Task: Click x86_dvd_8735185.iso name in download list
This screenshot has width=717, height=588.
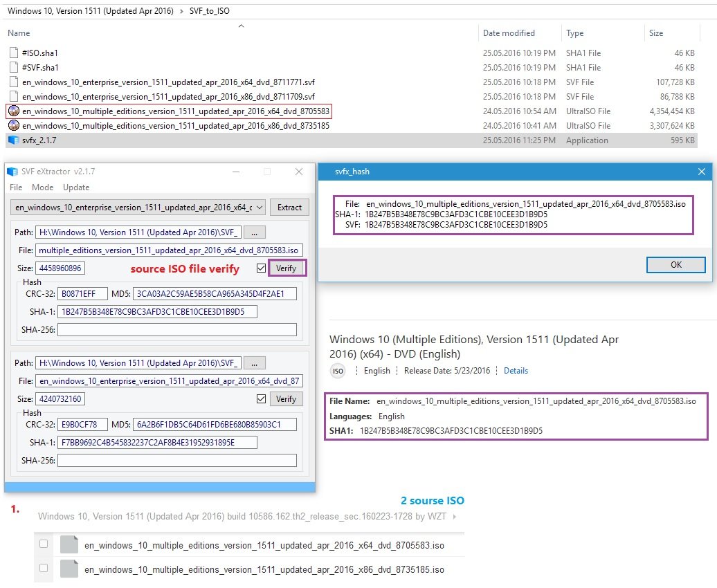Action: 264,570
